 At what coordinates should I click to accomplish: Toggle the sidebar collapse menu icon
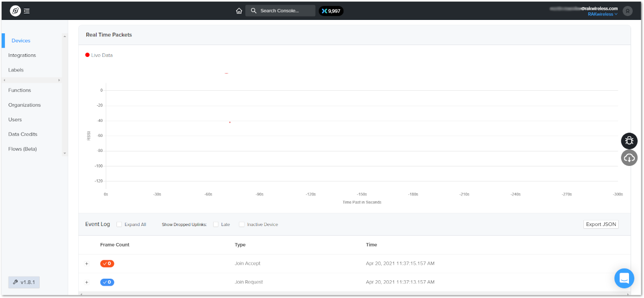(x=27, y=11)
